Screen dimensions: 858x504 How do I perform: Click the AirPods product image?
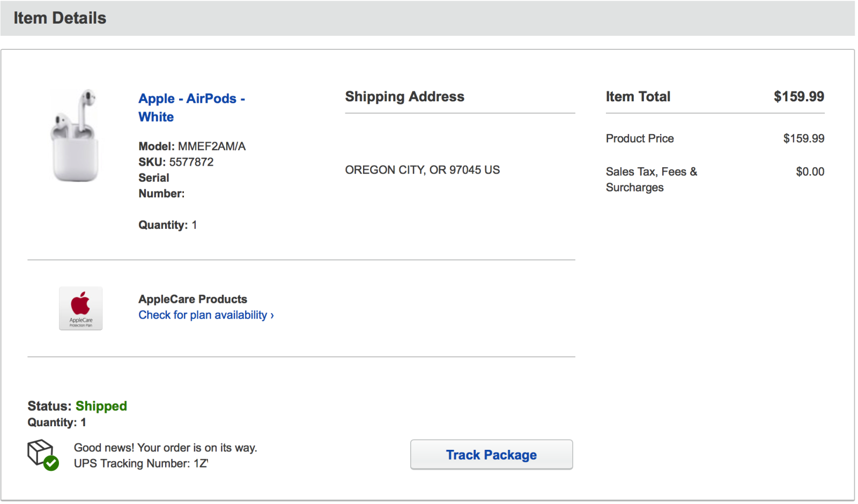pyautogui.click(x=75, y=136)
